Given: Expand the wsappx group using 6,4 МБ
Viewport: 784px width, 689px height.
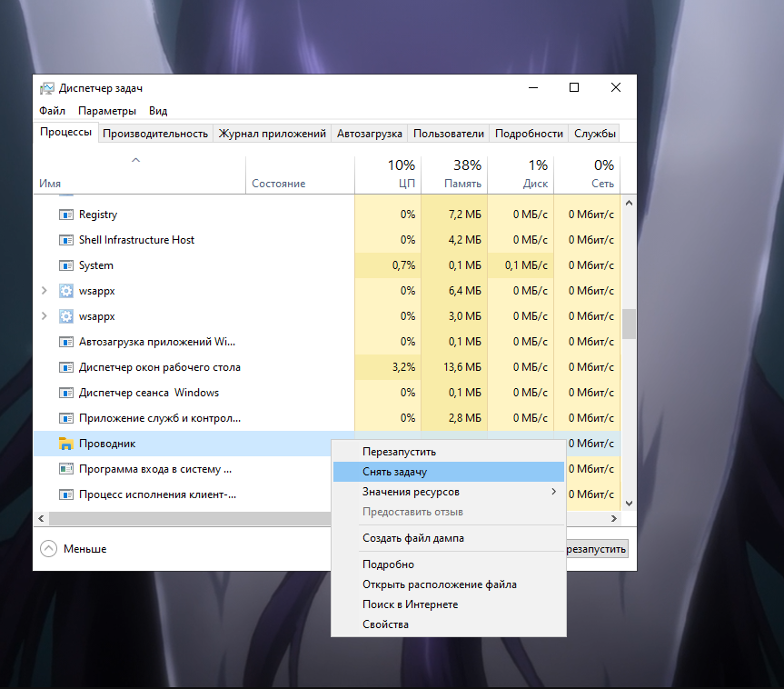Looking at the screenshot, I should (x=44, y=291).
